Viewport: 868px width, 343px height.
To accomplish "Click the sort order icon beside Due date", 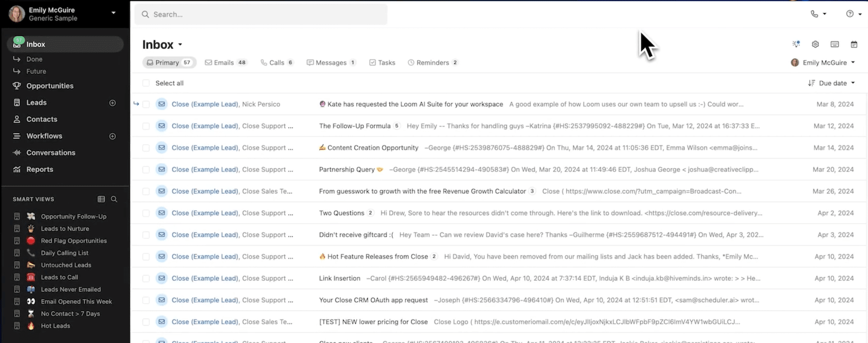I will coord(811,83).
